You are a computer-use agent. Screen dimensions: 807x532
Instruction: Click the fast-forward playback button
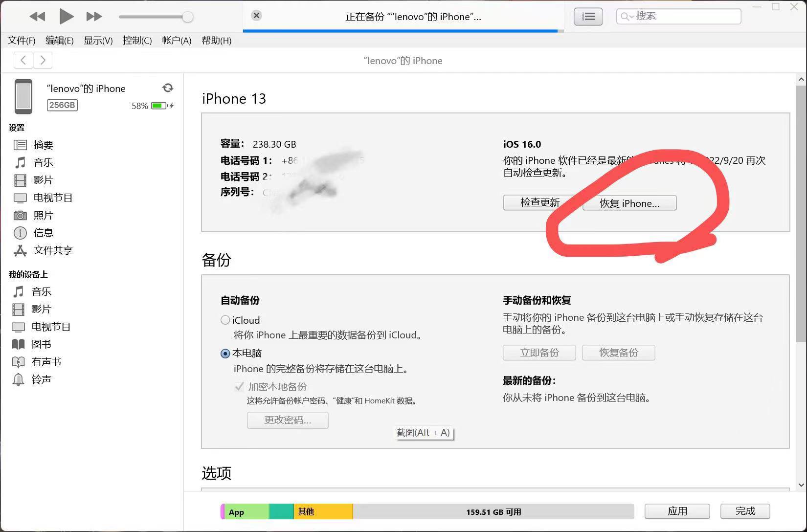click(94, 17)
